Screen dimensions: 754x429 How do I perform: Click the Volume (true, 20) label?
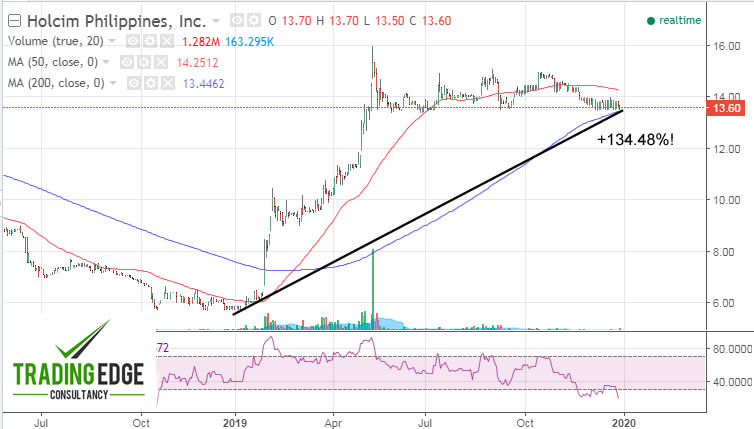click(56, 41)
